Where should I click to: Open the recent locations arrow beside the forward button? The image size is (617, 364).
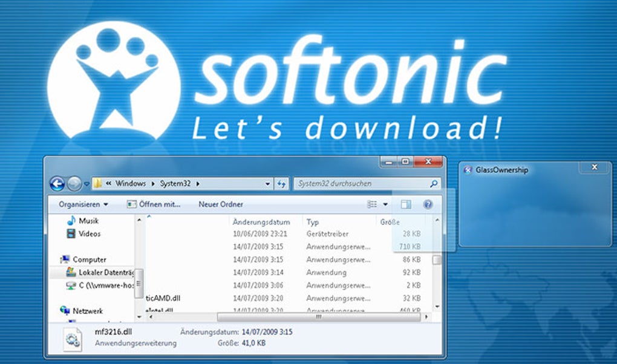click(87, 184)
